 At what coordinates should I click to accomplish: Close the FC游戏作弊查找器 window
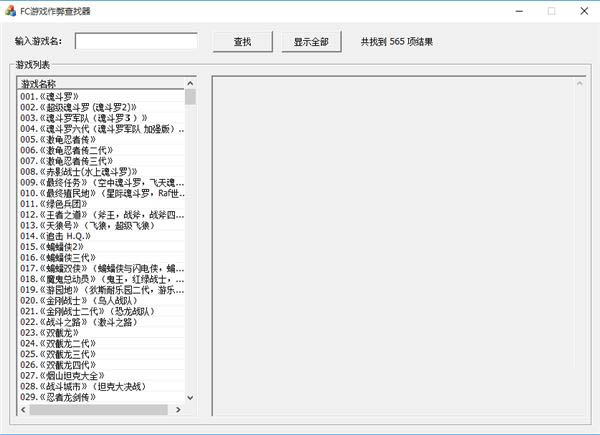pyautogui.click(x=584, y=11)
